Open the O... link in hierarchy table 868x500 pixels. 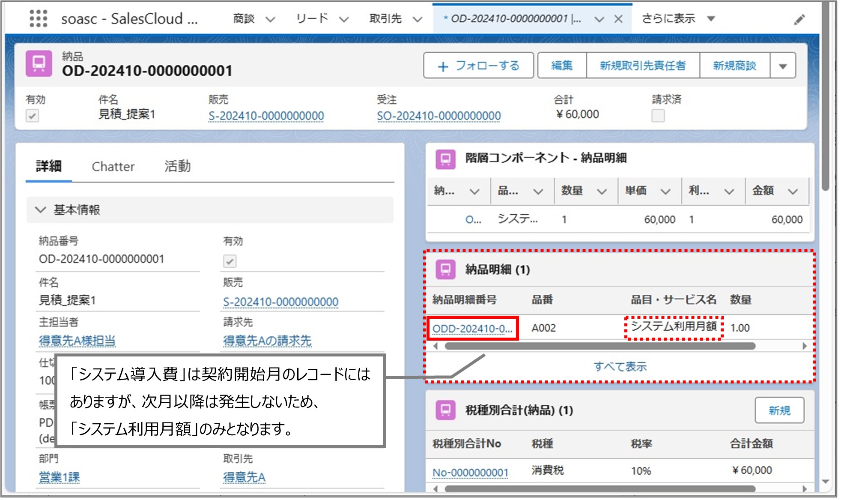473,220
